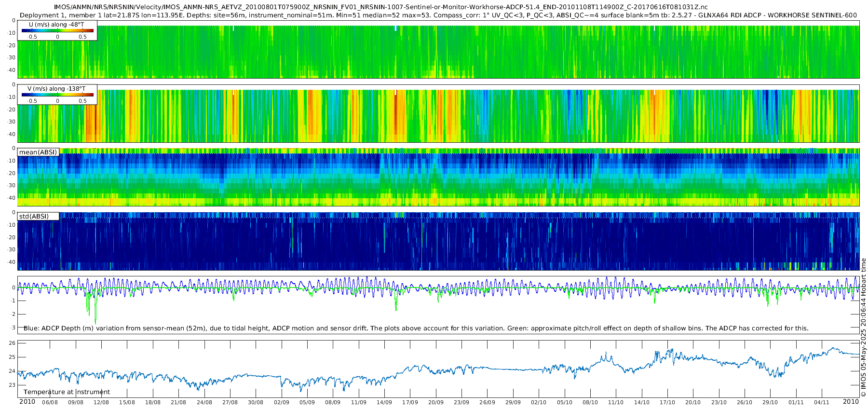Click the V velocity colorbar gradient

(57, 95)
